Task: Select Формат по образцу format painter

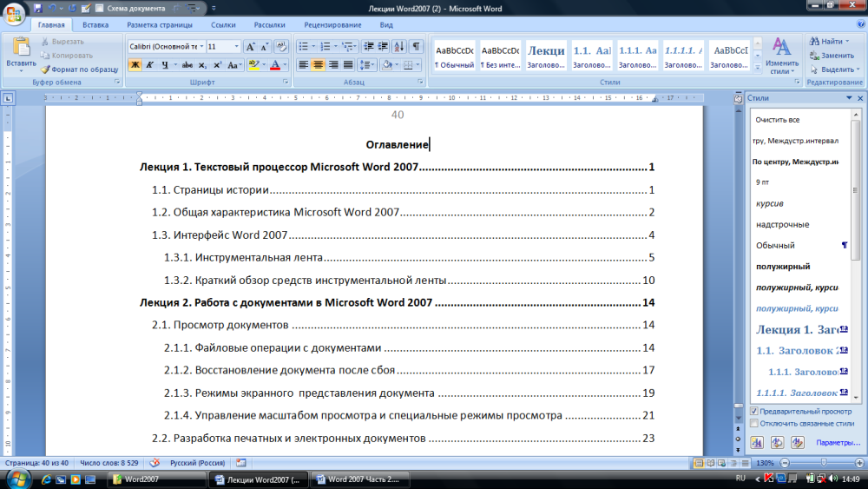Action: [80, 69]
